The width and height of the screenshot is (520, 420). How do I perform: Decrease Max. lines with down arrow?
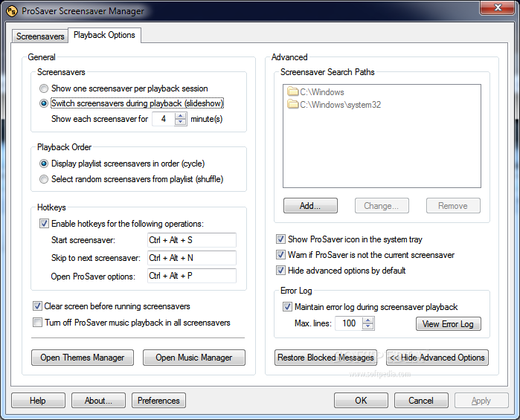click(x=367, y=326)
